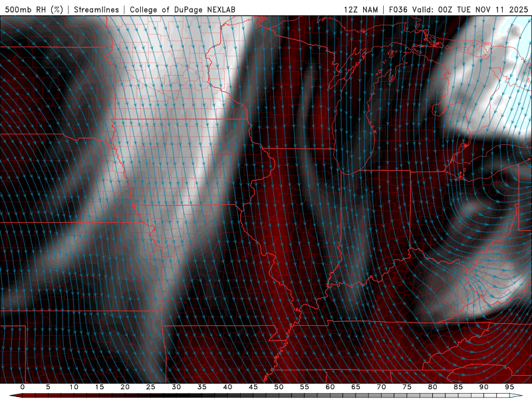Click the 'College of DuPage NEXLAB' text
The image size is (532, 399).
(x=182, y=9)
